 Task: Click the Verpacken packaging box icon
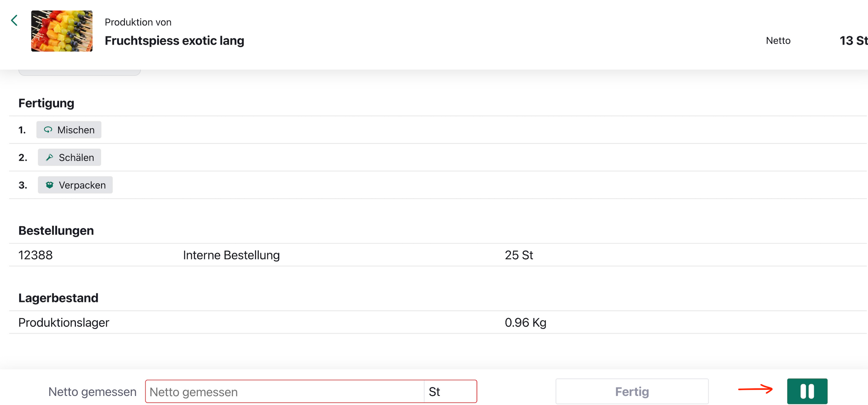(49, 185)
